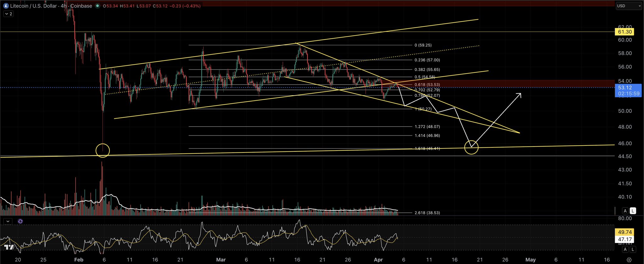Screen dimensions: 644x264
Task: Click the Litecoin / U.S. Dollar symbol title
Action: pos(33,6)
